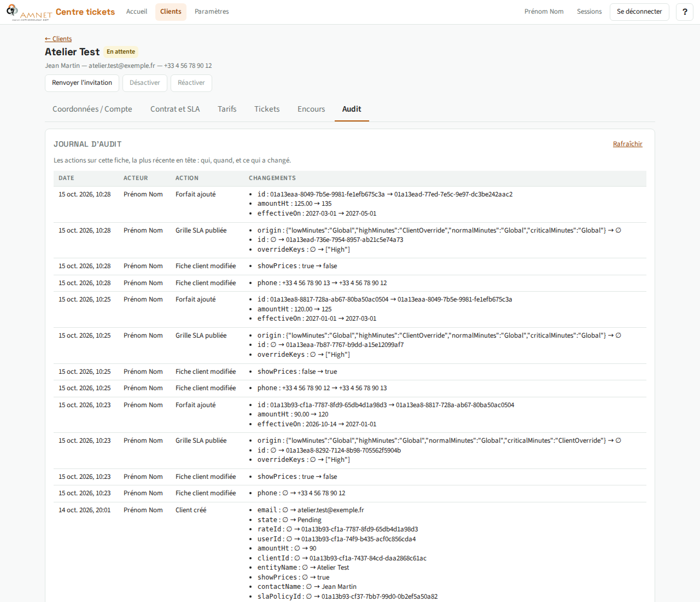
Task: Click the Désactiver button
Action: click(x=145, y=83)
